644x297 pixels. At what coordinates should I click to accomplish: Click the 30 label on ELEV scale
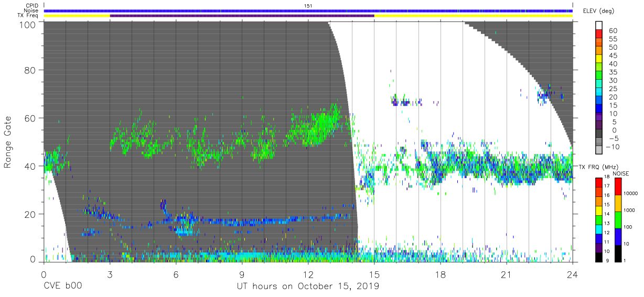[613, 81]
